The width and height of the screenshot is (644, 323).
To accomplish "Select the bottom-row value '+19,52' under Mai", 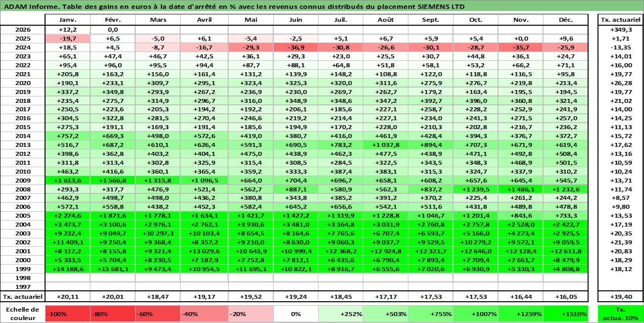I will (250, 297).
